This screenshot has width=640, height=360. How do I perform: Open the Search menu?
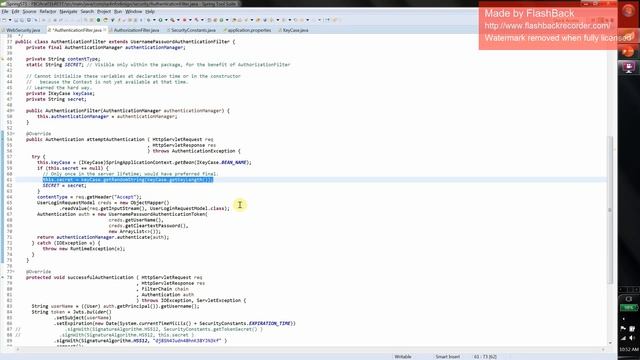click(87, 11)
